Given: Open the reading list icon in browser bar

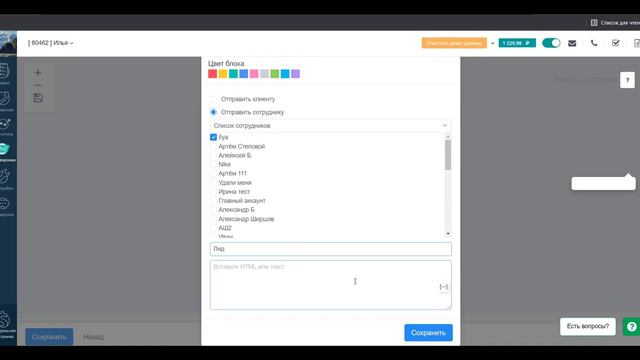Looking at the screenshot, I should coord(594,23).
